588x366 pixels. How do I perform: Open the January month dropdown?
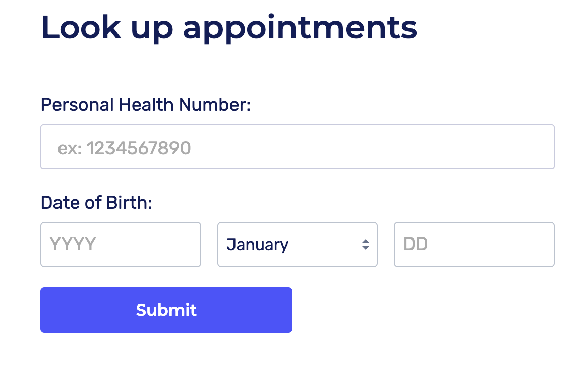click(x=297, y=245)
